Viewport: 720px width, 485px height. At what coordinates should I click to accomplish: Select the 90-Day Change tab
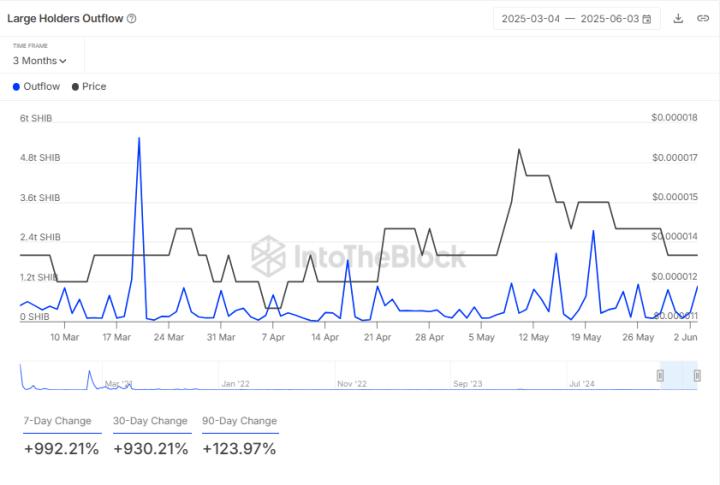pyautogui.click(x=239, y=421)
